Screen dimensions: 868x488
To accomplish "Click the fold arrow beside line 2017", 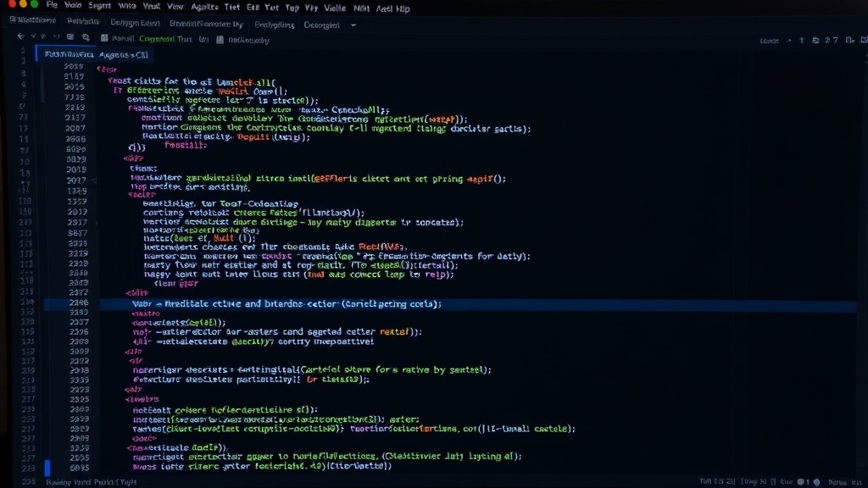I will pos(95,180).
